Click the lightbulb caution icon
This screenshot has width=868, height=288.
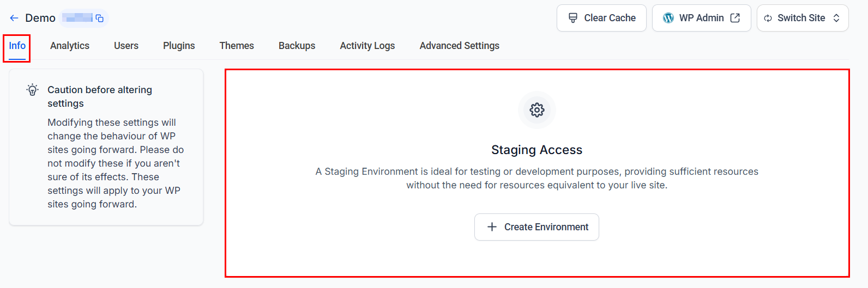tap(33, 90)
